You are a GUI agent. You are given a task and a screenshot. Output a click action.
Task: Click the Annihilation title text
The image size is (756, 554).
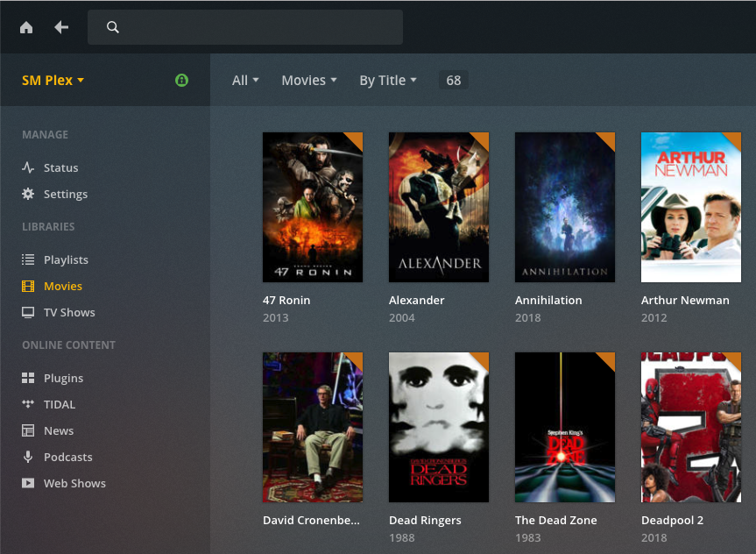548,300
